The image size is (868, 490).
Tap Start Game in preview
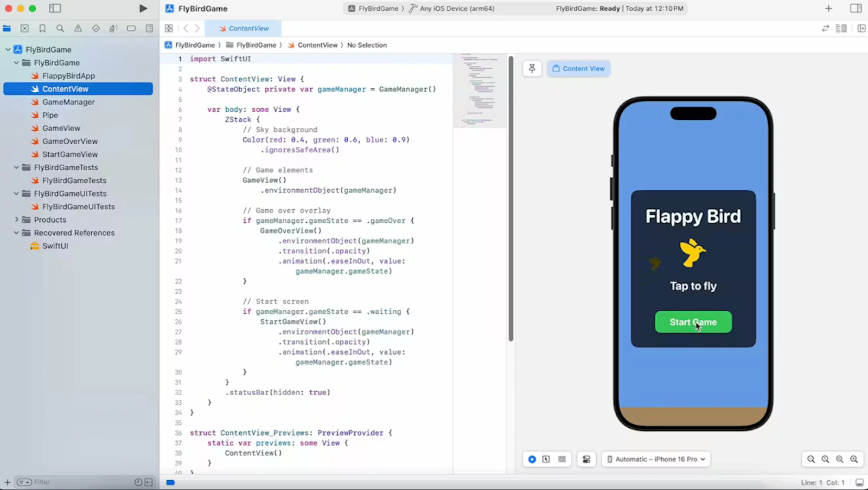coord(693,322)
